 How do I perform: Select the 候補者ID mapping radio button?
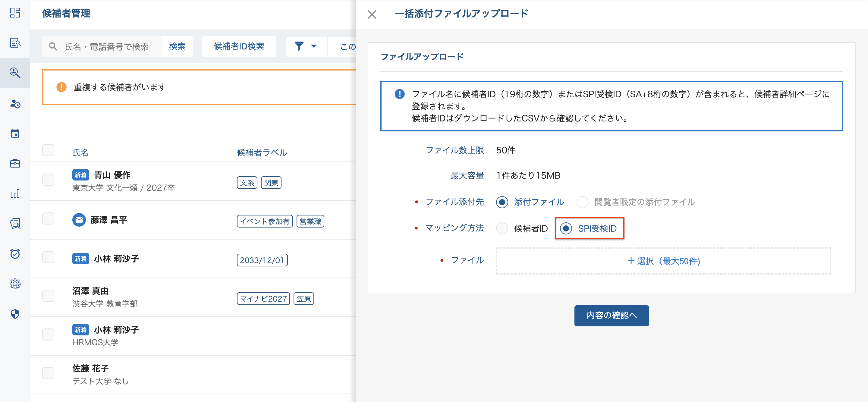pos(502,228)
